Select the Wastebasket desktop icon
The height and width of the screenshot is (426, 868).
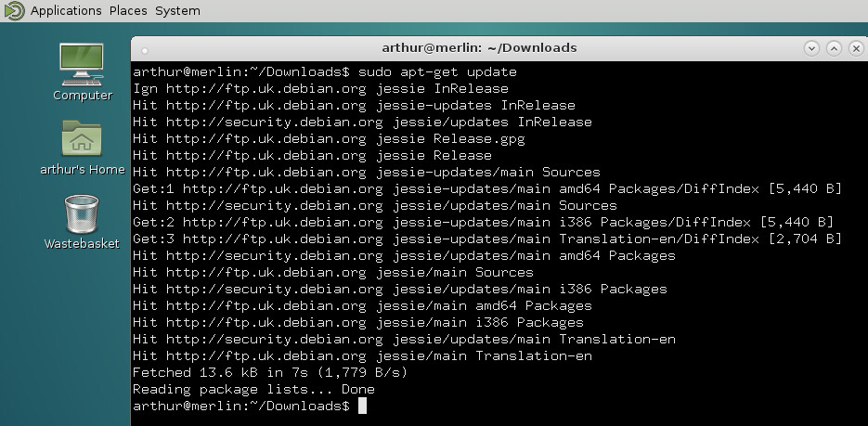[82, 221]
